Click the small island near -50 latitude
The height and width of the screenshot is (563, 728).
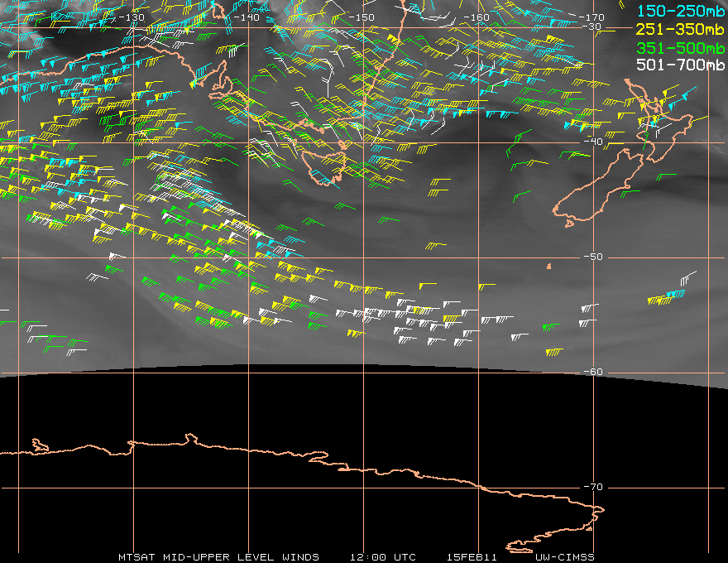[549, 266]
